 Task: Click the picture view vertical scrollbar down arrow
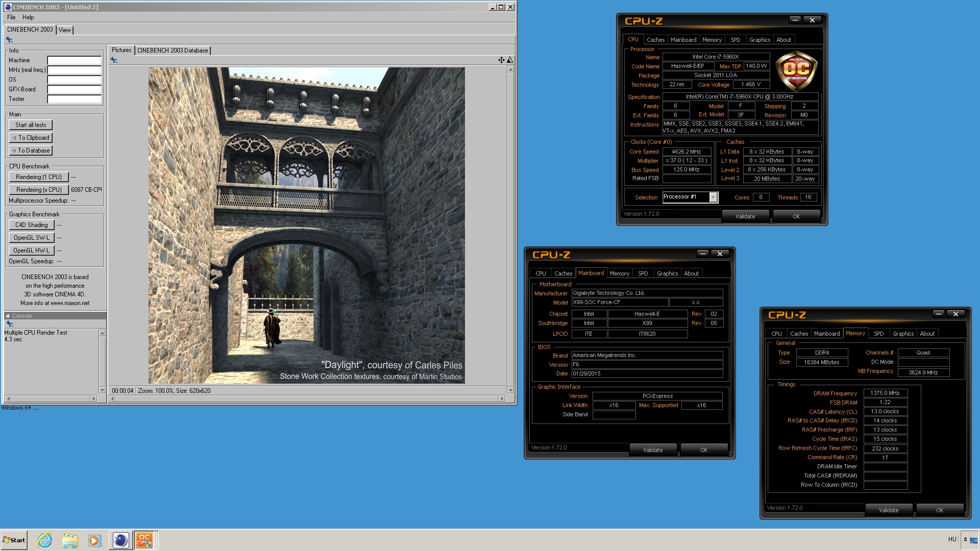pos(510,390)
